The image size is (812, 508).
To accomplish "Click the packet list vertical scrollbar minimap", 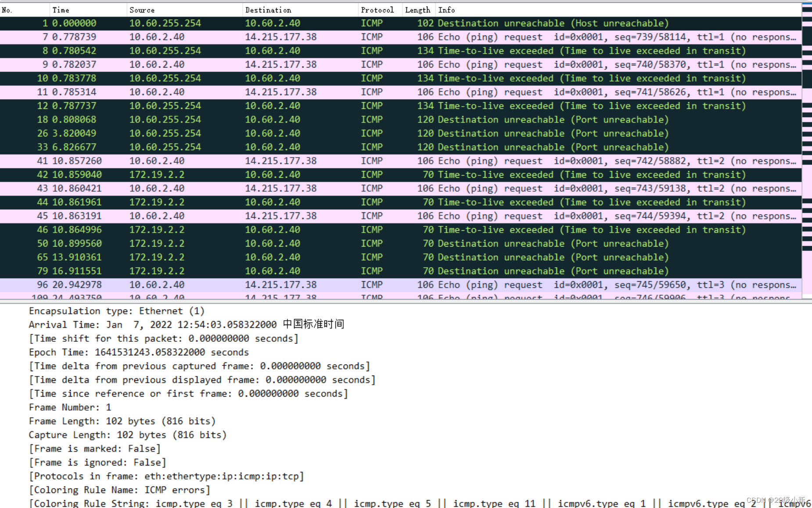I will coord(807,151).
